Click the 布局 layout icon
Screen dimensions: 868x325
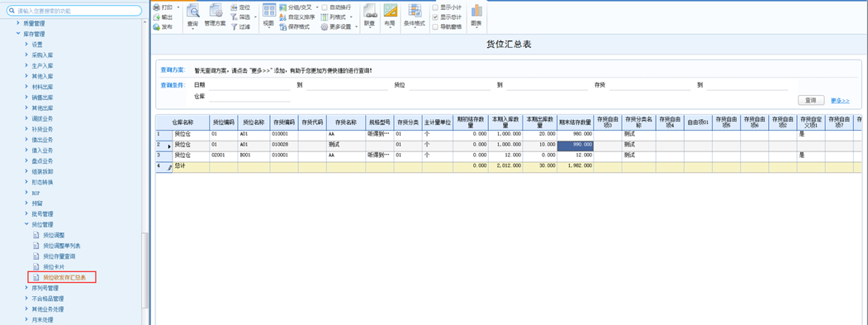coord(391,11)
